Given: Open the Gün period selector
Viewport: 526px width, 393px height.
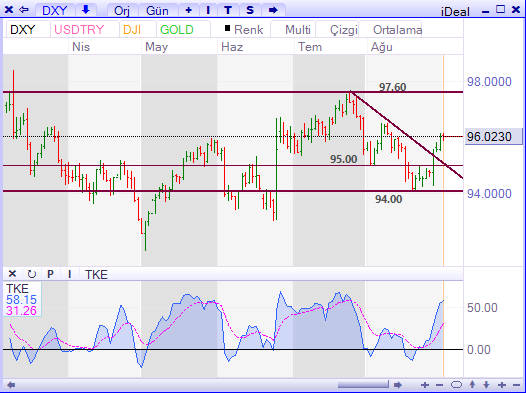Looking at the screenshot, I should [x=157, y=10].
